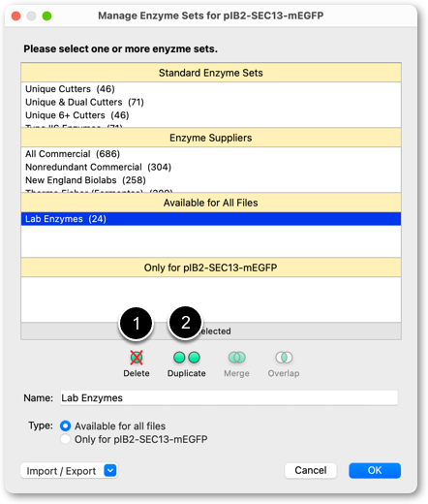
Task: Click the Delete enzyme set icon
Action: [x=137, y=358]
